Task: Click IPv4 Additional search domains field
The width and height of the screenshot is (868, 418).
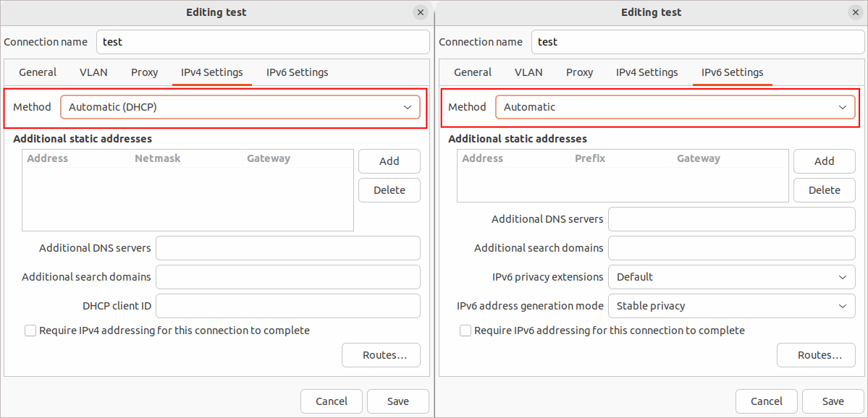Action: (x=287, y=277)
